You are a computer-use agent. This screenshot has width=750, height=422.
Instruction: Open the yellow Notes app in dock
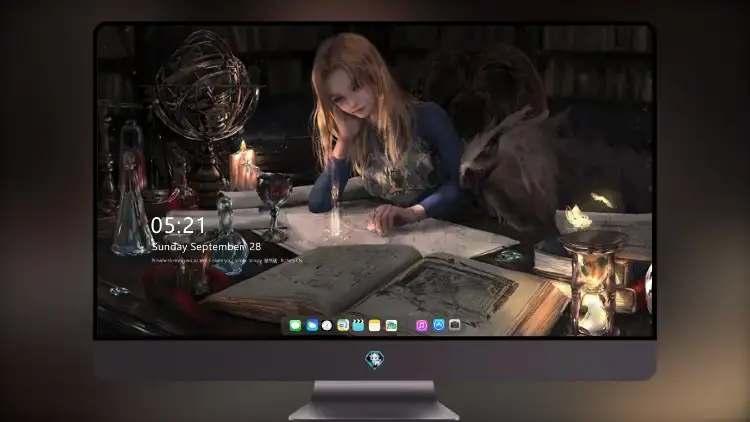[x=375, y=326]
